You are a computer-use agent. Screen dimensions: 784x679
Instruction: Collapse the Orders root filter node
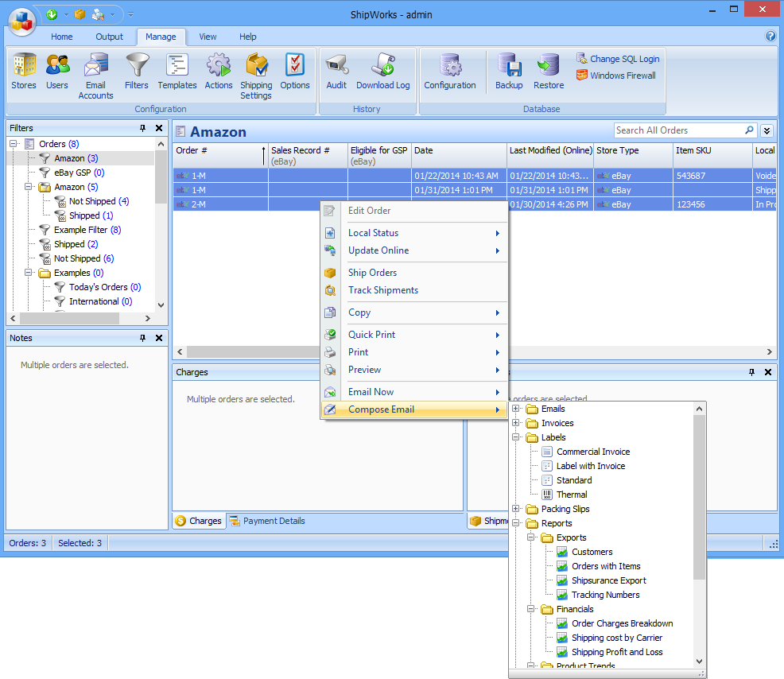click(x=14, y=144)
